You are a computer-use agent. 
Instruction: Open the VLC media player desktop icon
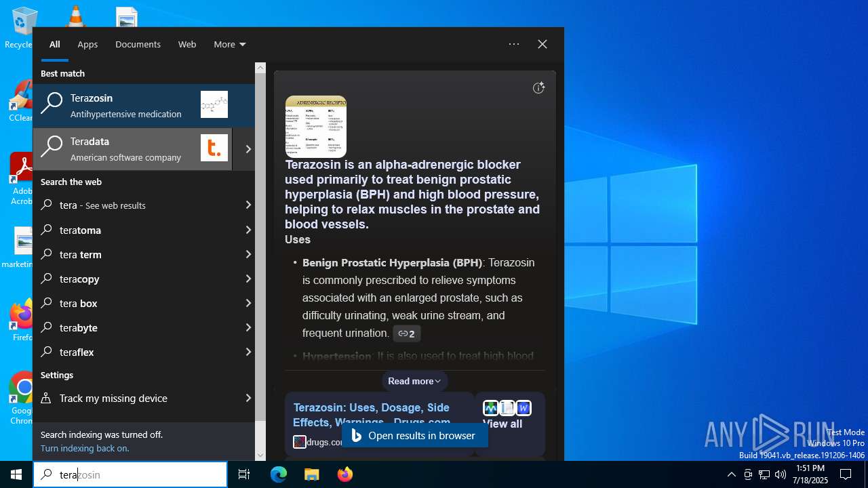(75, 16)
